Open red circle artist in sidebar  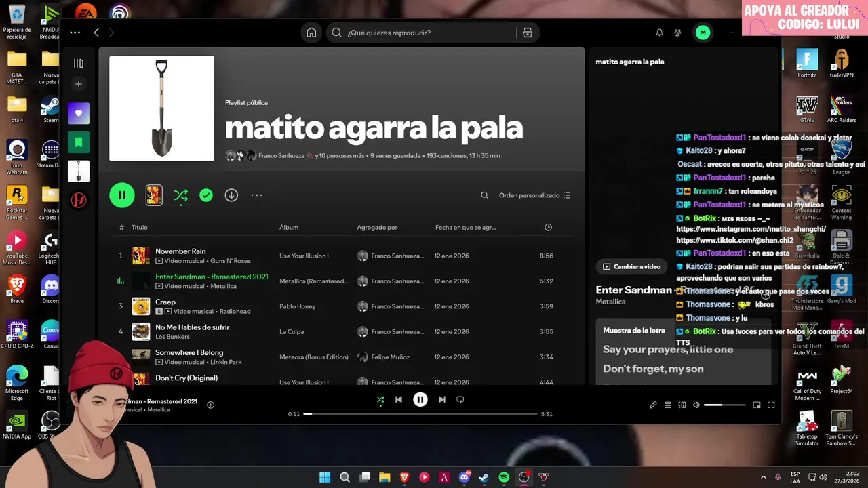pyautogui.click(x=79, y=201)
